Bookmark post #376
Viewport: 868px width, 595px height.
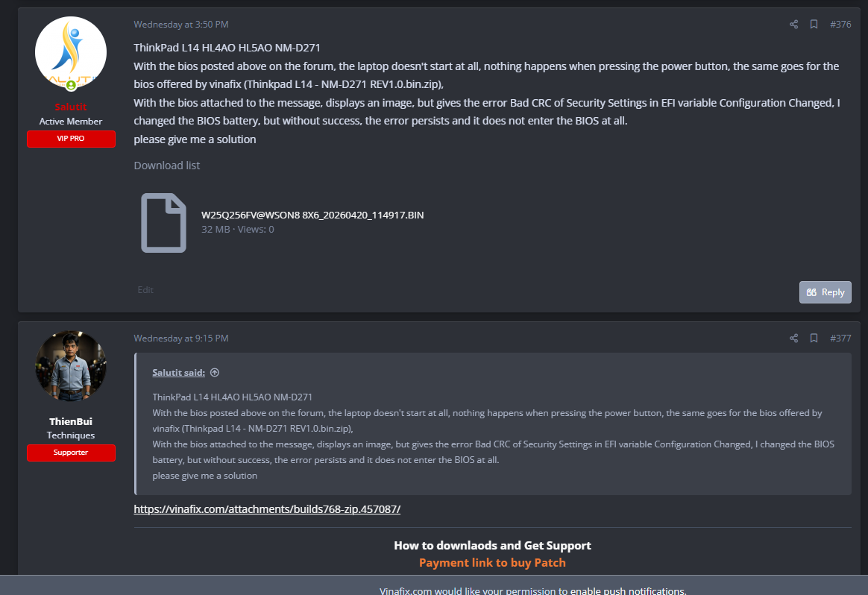(814, 24)
